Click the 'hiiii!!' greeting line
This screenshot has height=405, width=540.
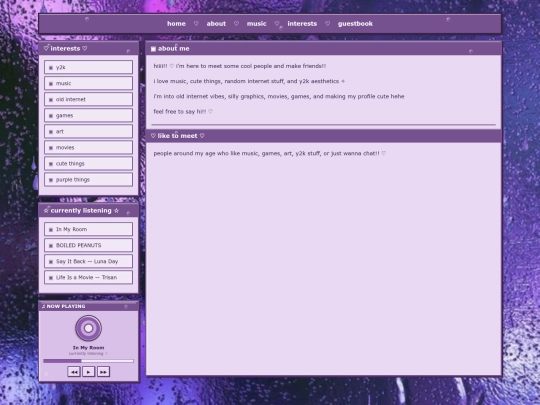pyautogui.click(x=240, y=66)
